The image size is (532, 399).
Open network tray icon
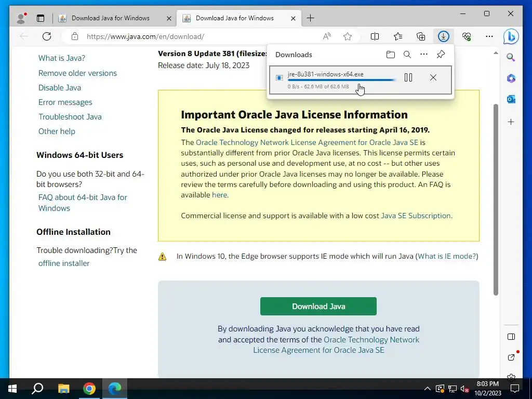coord(453,389)
